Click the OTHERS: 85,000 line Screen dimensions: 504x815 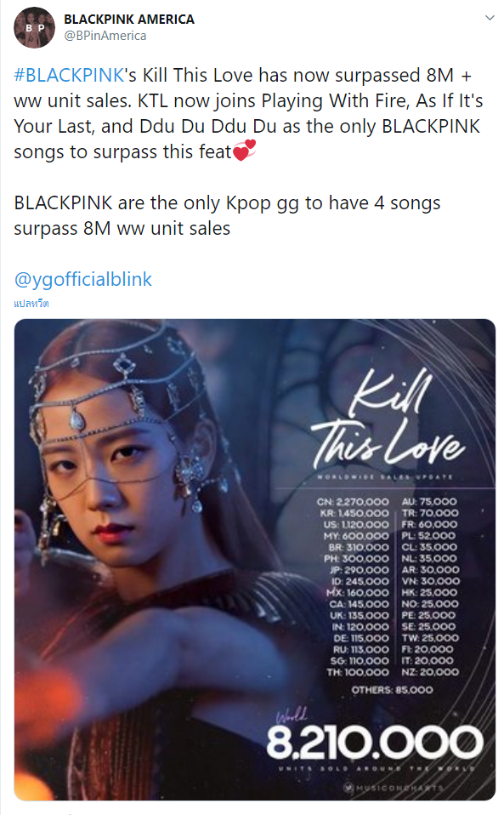(392, 690)
